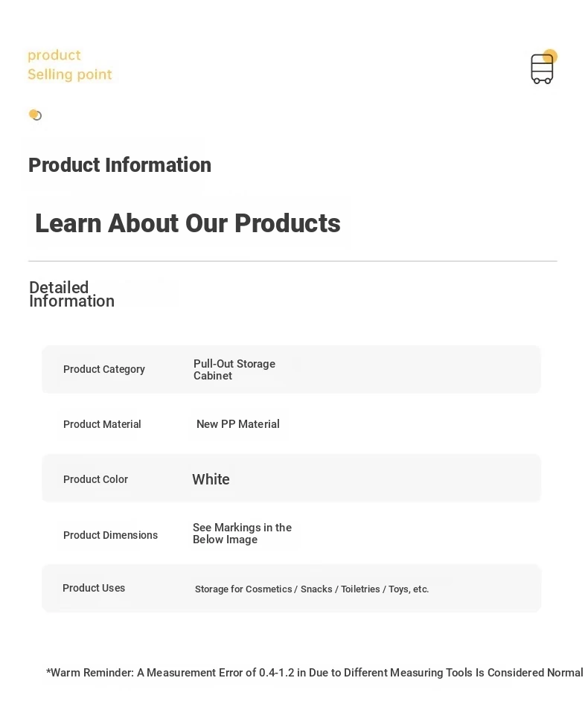The width and height of the screenshot is (588, 704).
Task: Click the 'New PP Material' value
Action: coord(237,424)
